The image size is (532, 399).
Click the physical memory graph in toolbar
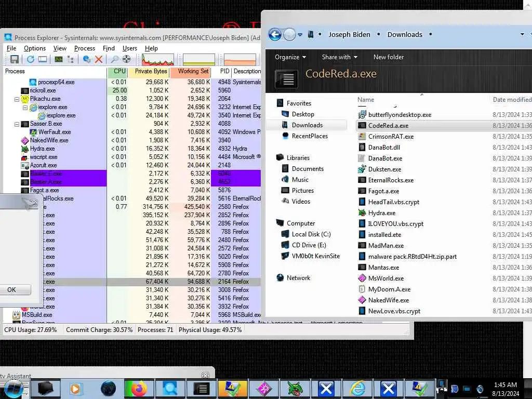point(240,59)
